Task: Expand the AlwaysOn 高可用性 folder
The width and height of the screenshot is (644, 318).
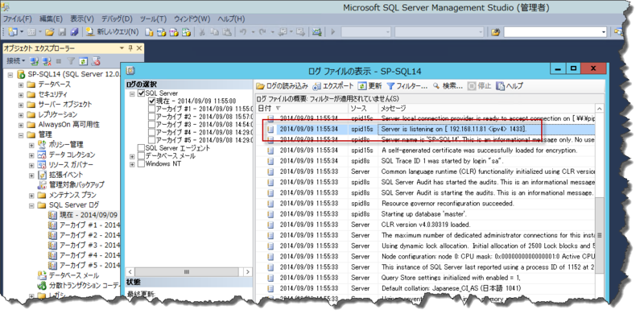Action: click(x=21, y=125)
